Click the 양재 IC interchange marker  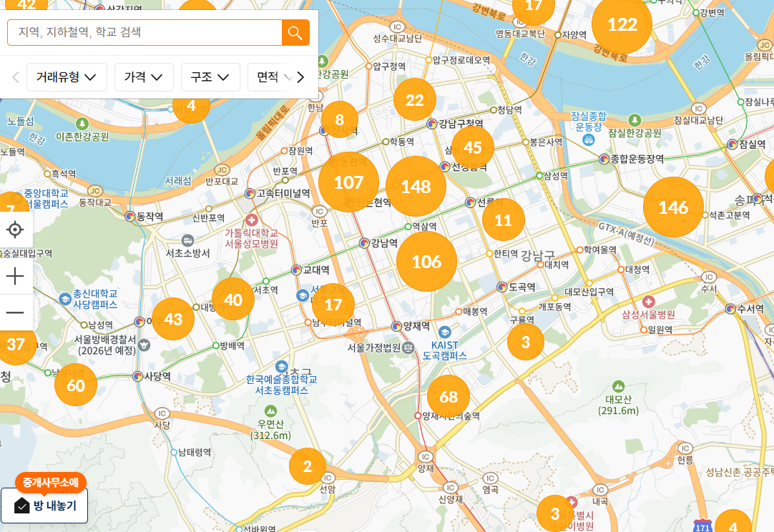tap(425, 457)
